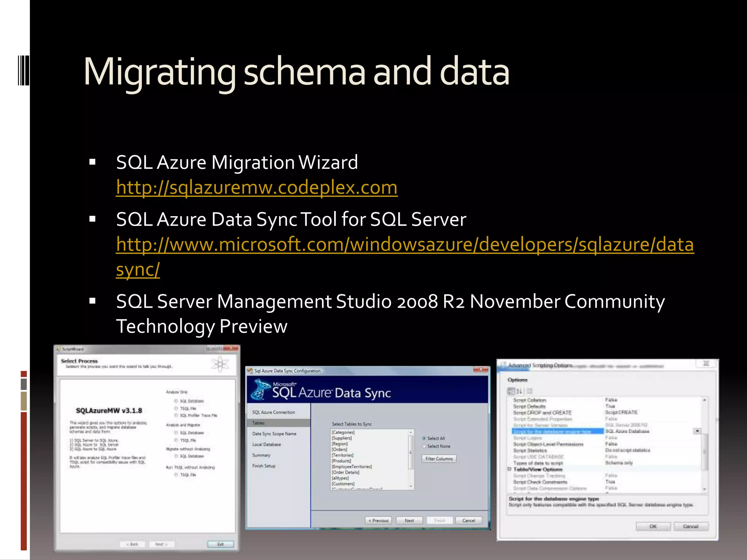Screen dimensions: 747x560
Task: Select TSQL File under Run TSQL without Analyzing
Action: [x=185, y=475]
